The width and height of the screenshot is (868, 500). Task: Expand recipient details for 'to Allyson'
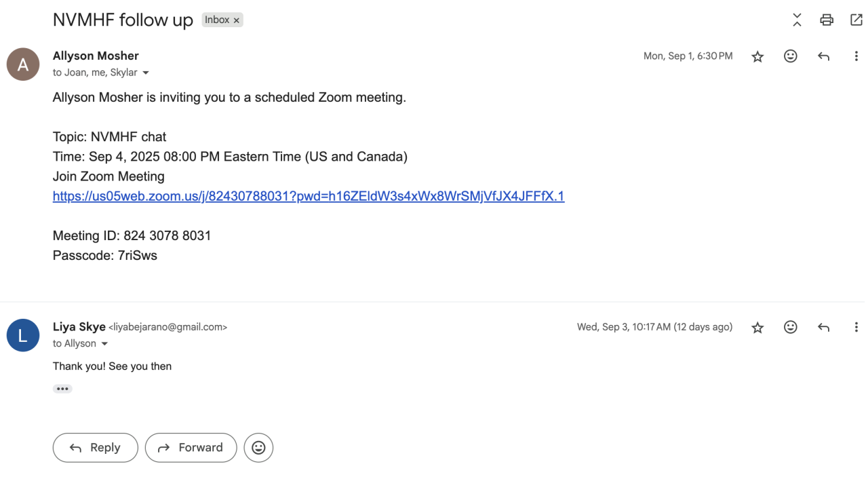[x=104, y=344]
